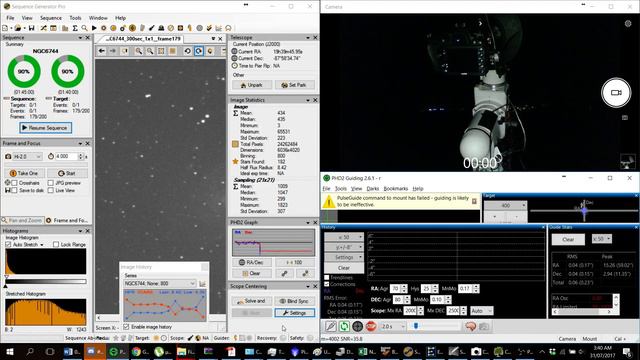Click forward arrow in image viewer toolbar
Viewport: 640px width, 360px height.
pos(113,51)
